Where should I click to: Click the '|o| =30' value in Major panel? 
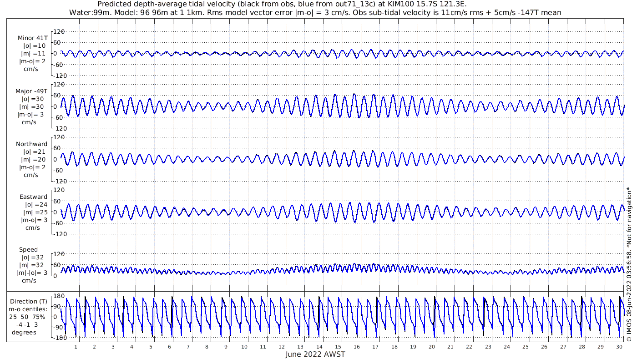coord(33,99)
